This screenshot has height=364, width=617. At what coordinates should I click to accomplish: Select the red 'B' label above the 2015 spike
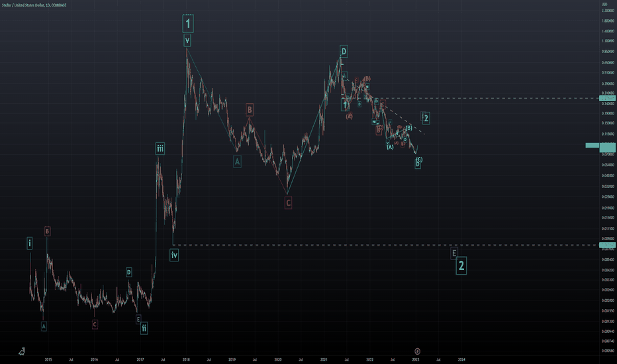47,232
